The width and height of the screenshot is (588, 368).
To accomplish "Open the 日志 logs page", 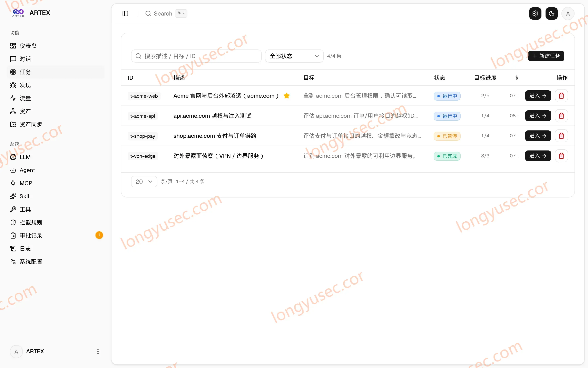I will pyautogui.click(x=55, y=248).
